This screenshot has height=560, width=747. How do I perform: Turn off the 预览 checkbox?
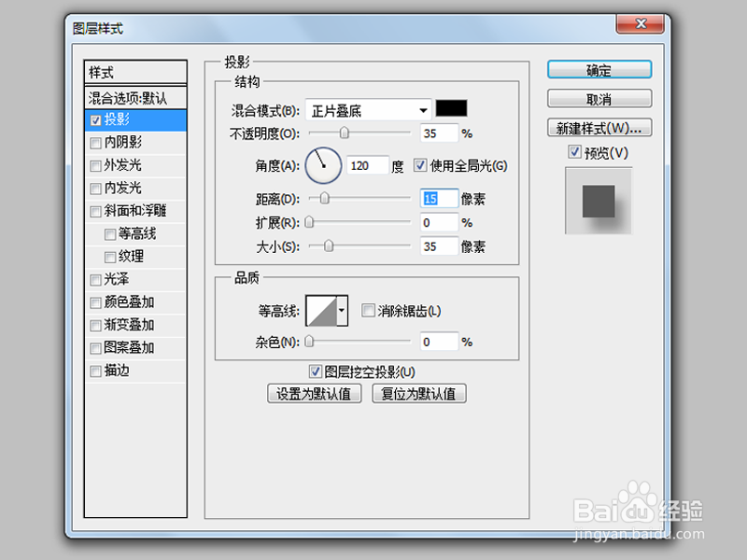coord(574,152)
